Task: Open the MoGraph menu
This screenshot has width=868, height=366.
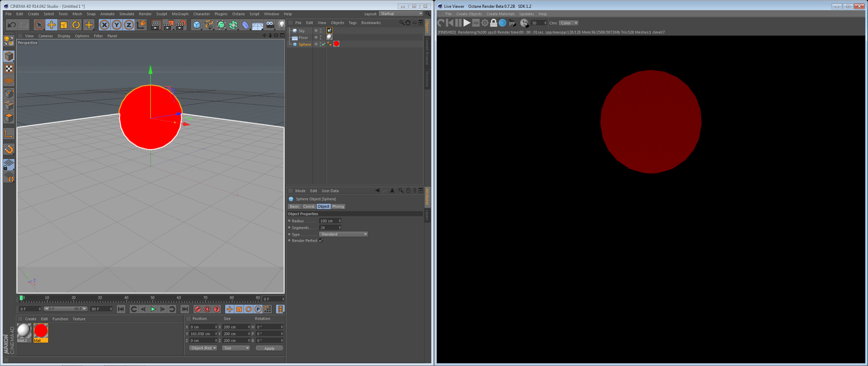Action: tap(180, 14)
